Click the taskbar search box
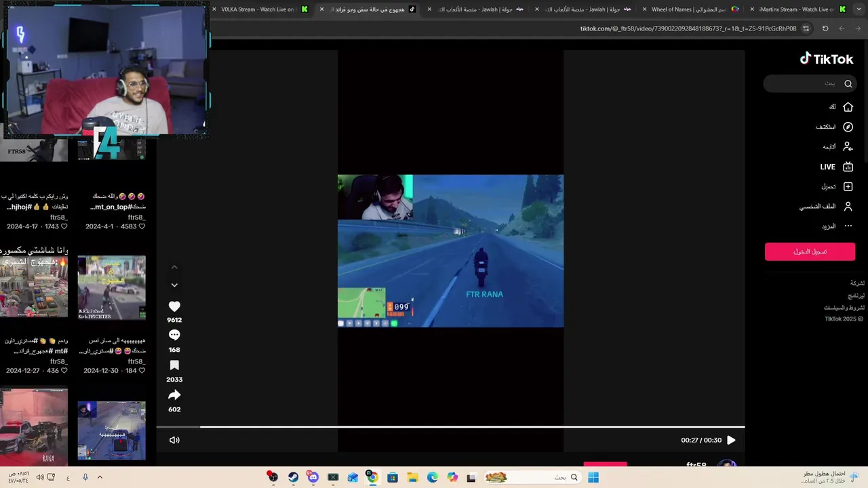 click(534, 478)
